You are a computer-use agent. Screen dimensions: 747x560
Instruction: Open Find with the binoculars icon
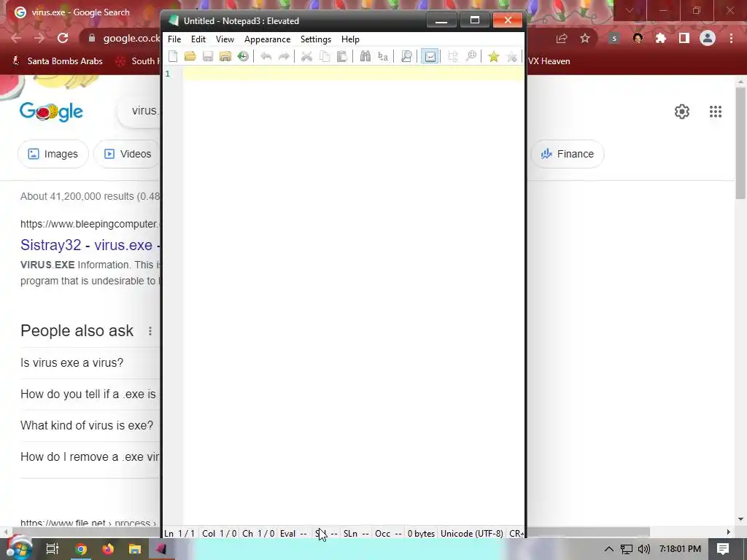(365, 56)
